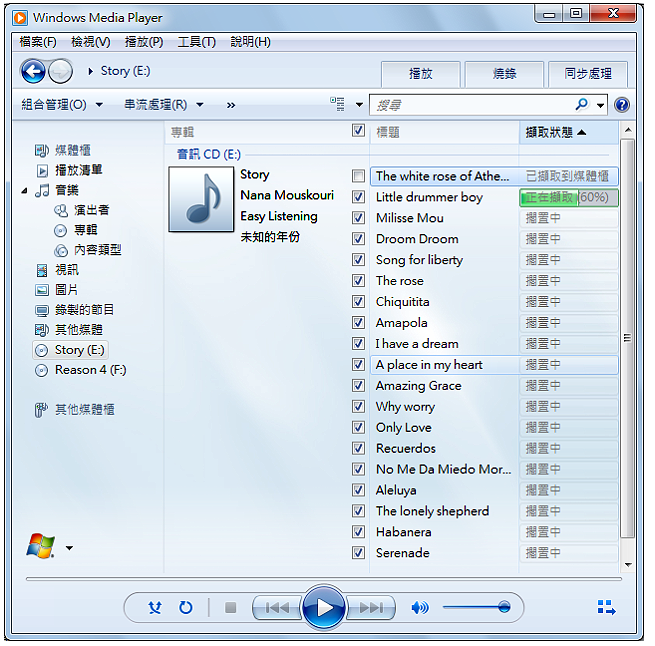
Task: Sort by 擷取狀態 rip status column
Action: (x=569, y=132)
